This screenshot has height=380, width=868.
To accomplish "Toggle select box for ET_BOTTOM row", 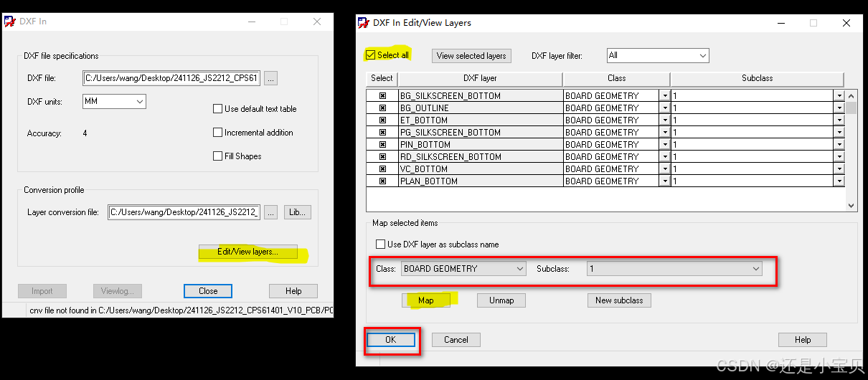I will [382, 120].
